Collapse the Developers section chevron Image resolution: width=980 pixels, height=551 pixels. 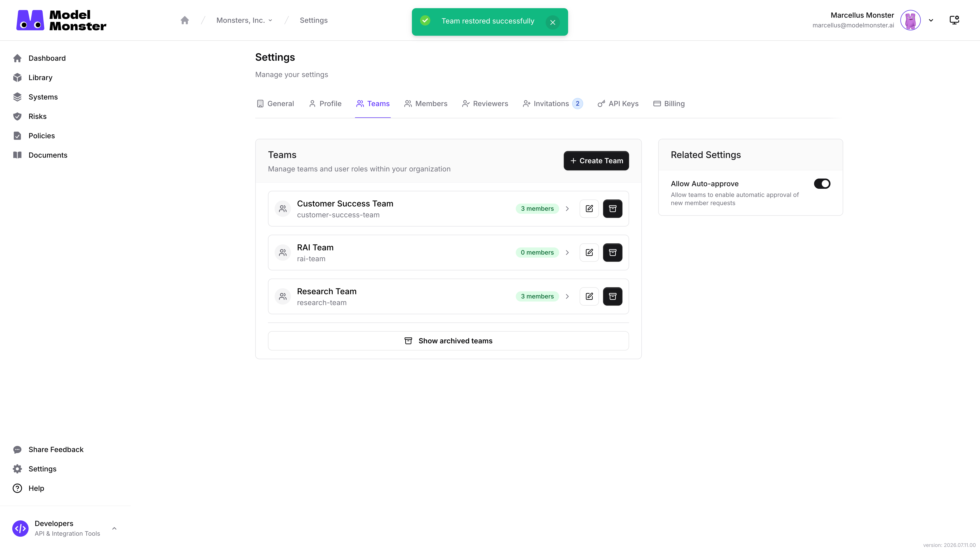pyautogui.click(x=114, y=528)
